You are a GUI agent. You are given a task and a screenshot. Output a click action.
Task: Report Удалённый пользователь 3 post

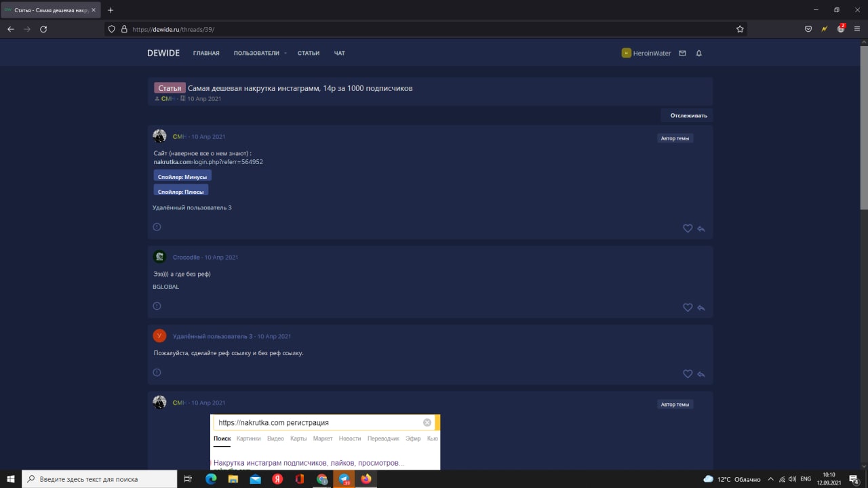(x=157, y=372)
